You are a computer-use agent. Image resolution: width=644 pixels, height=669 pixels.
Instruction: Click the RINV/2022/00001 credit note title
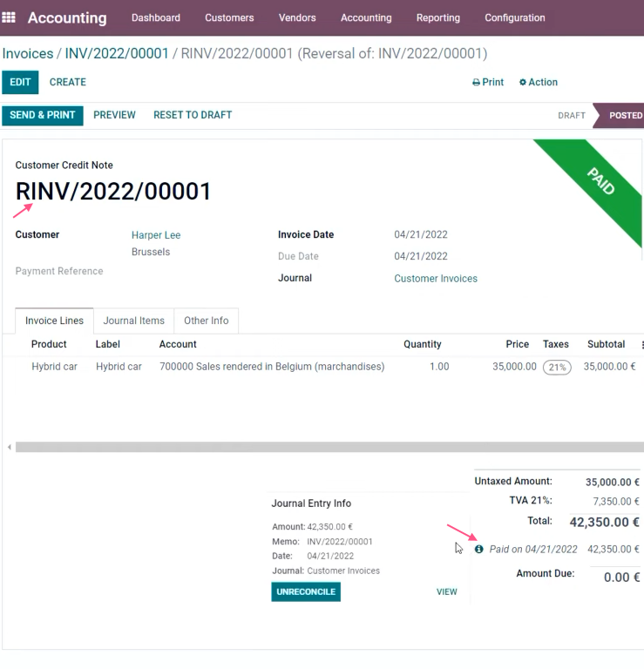tap(113, 191)
